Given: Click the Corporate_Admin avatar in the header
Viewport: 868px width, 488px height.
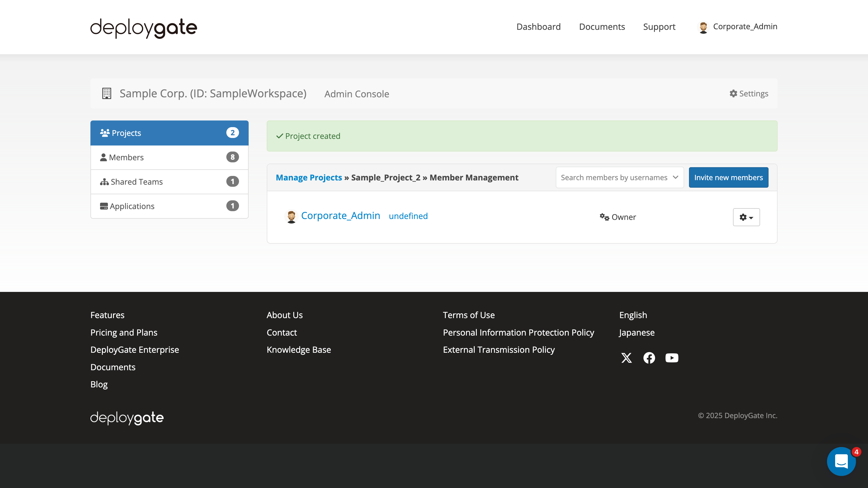Looking at the screenshot, I should pos(703,27).
